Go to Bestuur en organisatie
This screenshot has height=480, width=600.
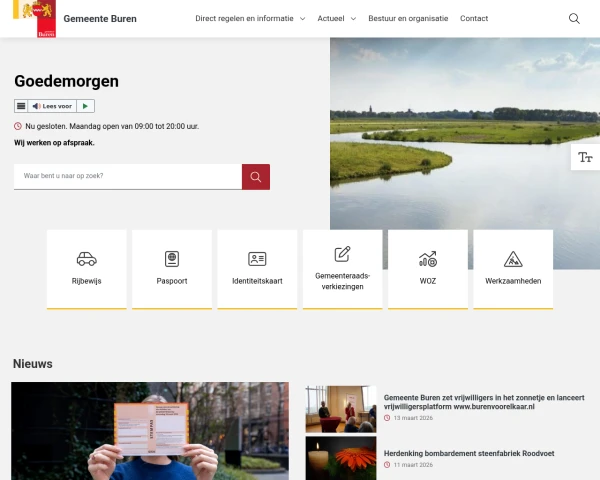[x=408, y=18]
